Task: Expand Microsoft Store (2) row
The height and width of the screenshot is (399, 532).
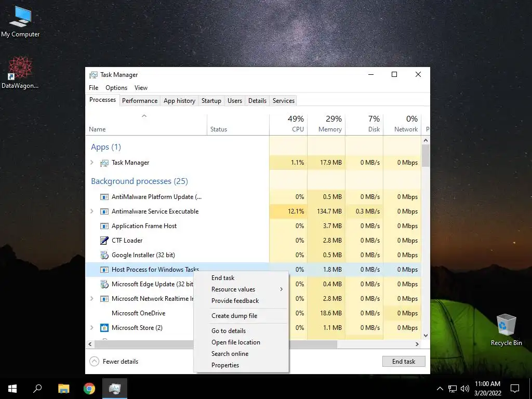Action: pyautogui.click(x=91, y=328)
